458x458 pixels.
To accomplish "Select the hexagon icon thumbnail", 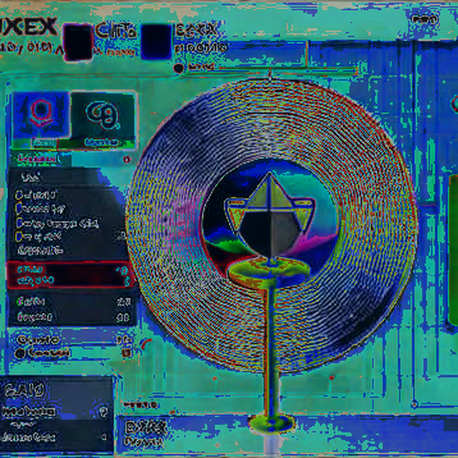I will (x=41, y=115).
